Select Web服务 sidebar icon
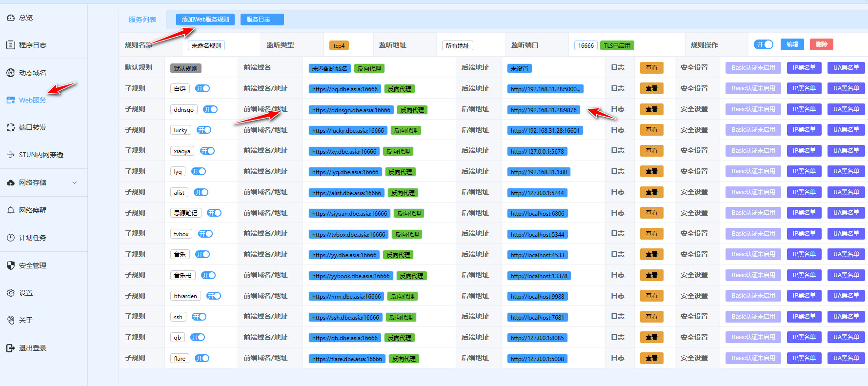 tap(11, 100)
